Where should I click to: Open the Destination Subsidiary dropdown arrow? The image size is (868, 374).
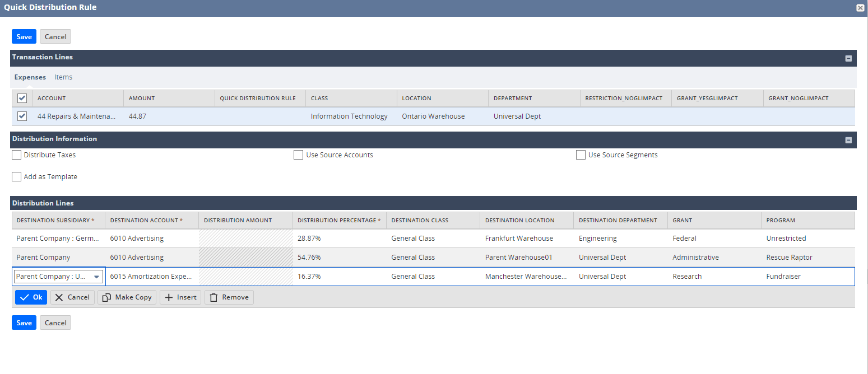[x=96, y=277]
